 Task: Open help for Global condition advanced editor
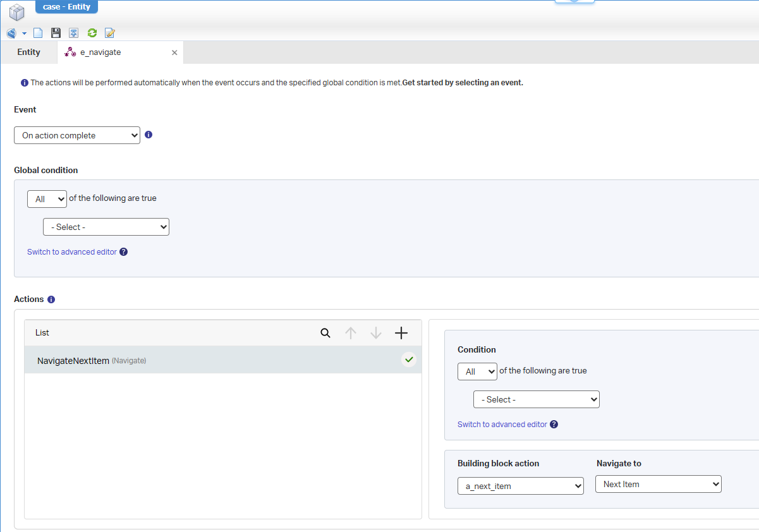(x=124, y=252)
